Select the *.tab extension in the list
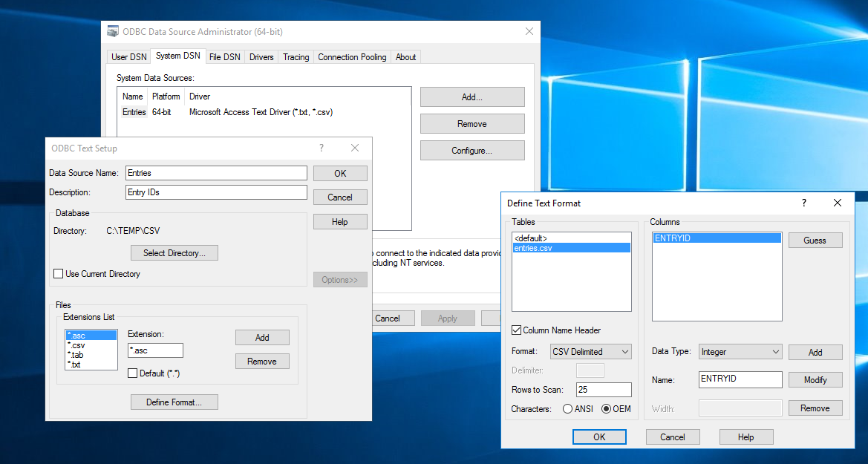 pos(91,355)
